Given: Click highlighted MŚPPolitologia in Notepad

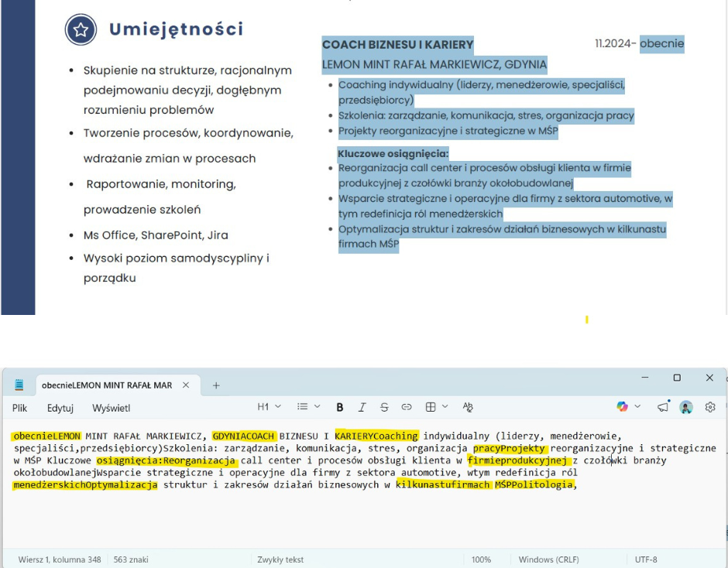Looking at the screenshot, I should (x=534, y=484).
